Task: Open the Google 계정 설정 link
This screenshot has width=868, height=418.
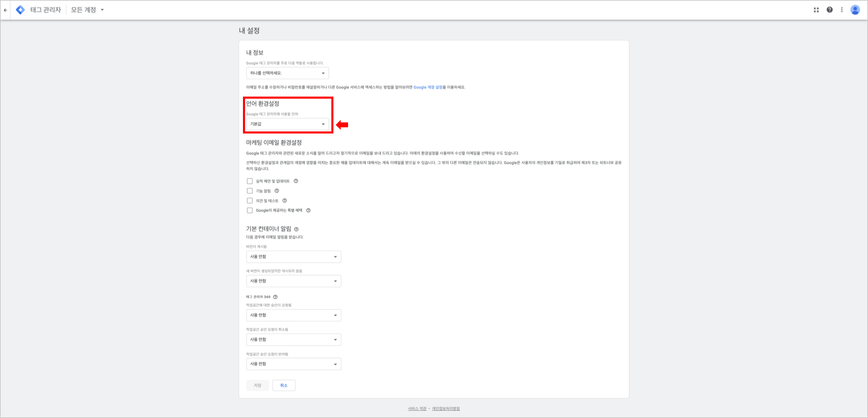Action: pos(428,87)
